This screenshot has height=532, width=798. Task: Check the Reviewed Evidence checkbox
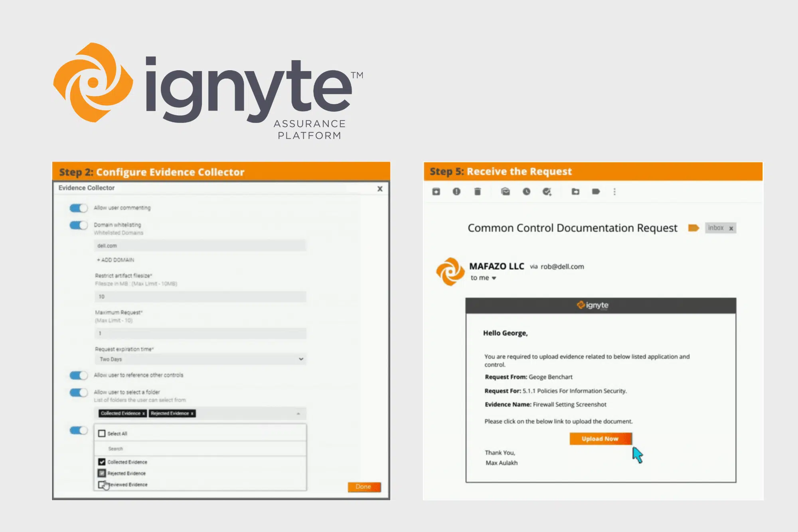tap(102, 485)
